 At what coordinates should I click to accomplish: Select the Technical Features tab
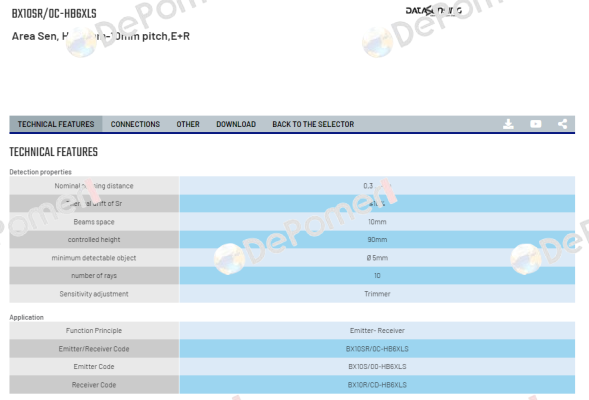[x=56, y=124]
